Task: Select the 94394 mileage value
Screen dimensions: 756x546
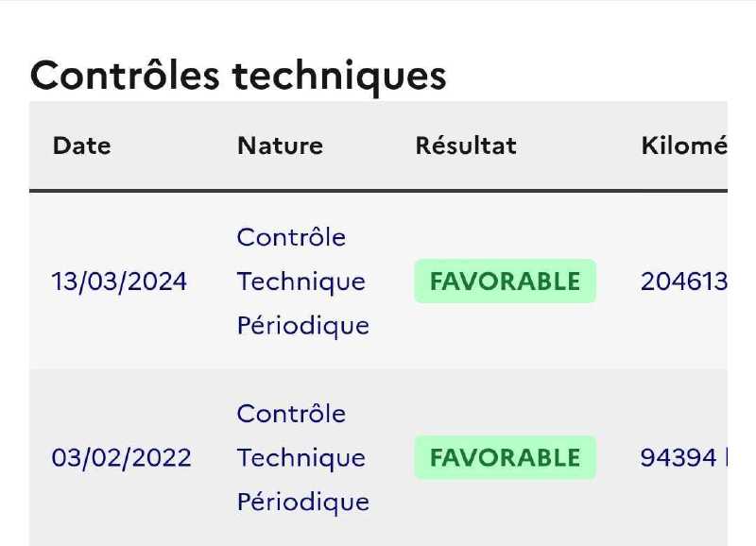Action: click(679, 458)
